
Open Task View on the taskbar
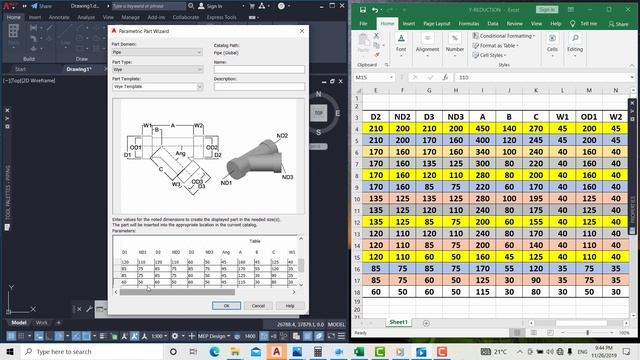click(x=193, y=351)
